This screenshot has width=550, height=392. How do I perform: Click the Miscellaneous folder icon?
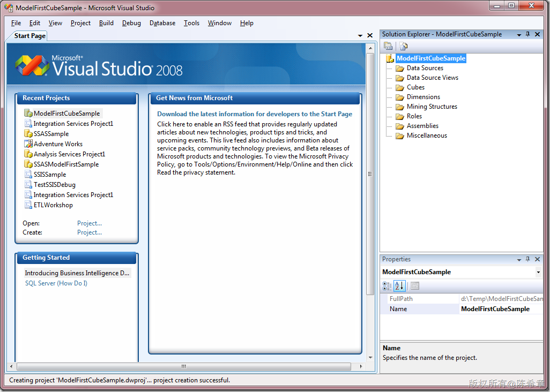coord(399,135)
